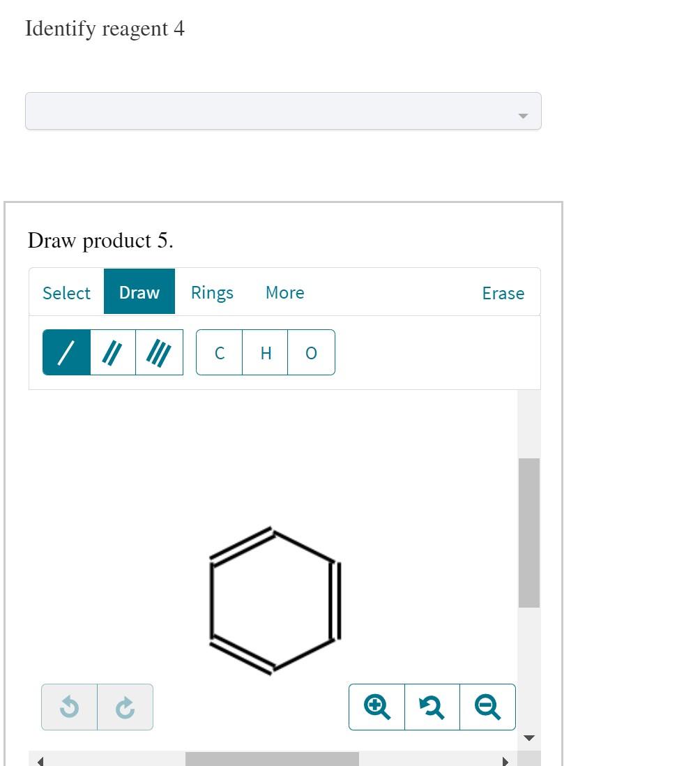Switch to the Rings tab
Screen dimensions: 700x766
click(212, 292)
